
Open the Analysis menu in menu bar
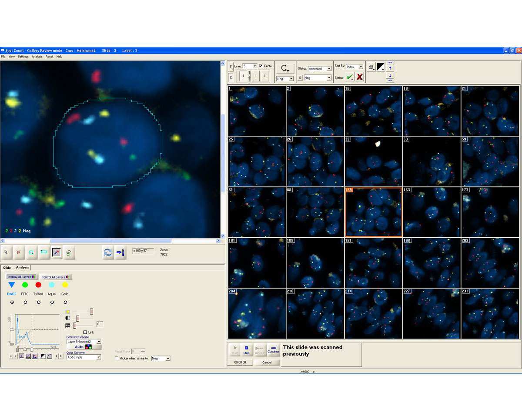tap(37, 57)
